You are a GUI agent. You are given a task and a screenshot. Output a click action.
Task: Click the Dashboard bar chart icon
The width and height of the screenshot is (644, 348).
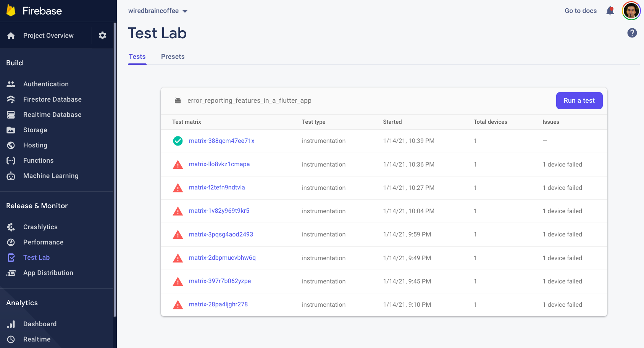tap(11, 324)
